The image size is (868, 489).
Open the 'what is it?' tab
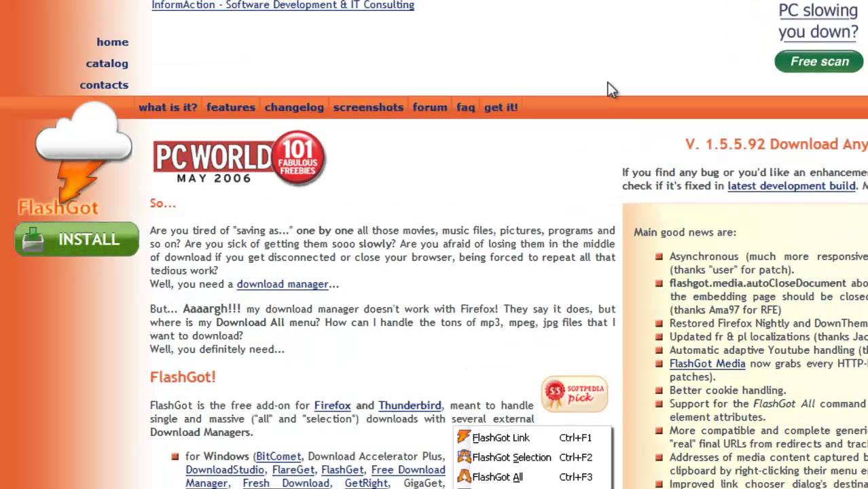pyautogui.click(x=168, y=107)
